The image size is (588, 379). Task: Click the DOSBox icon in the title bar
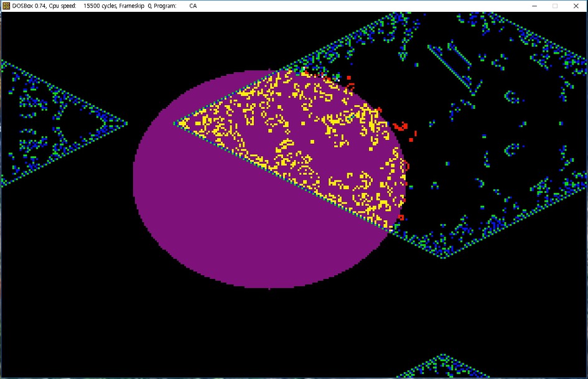coord(6,6)
